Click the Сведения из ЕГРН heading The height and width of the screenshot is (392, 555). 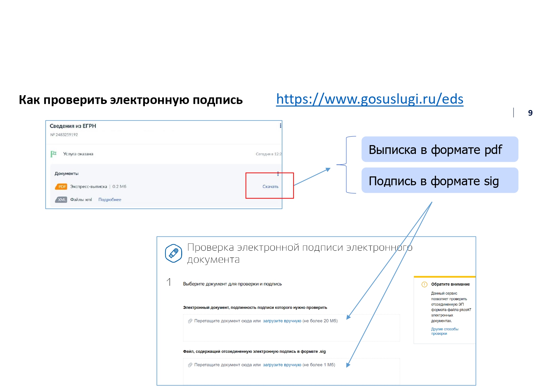point(73,126)
